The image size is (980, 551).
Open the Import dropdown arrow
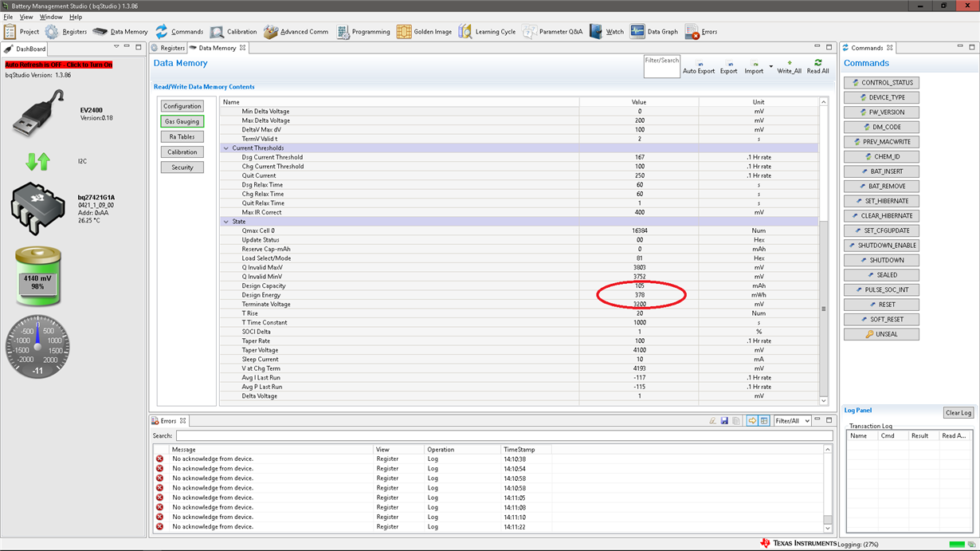(x=771, y=66)
